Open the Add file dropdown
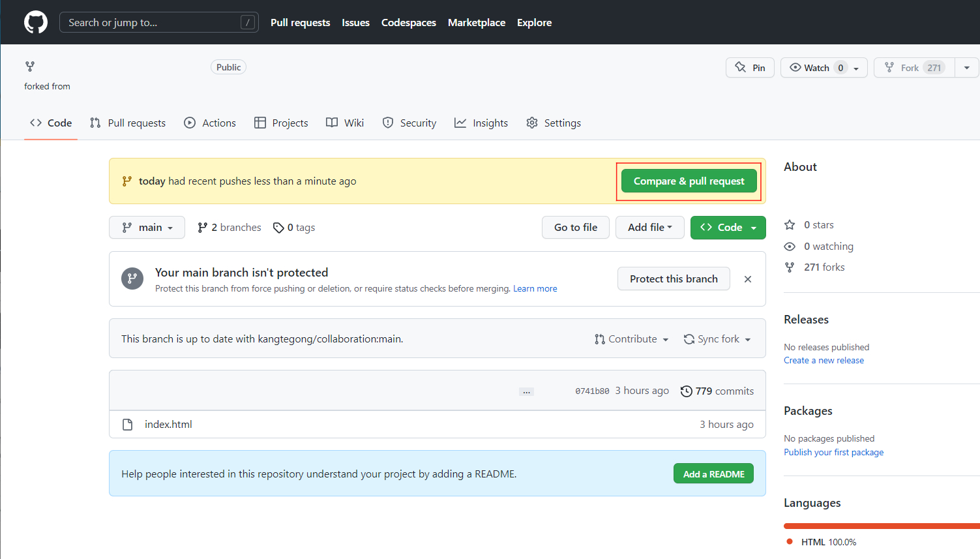Screen dimensions: 980x559 pos(649,228)
